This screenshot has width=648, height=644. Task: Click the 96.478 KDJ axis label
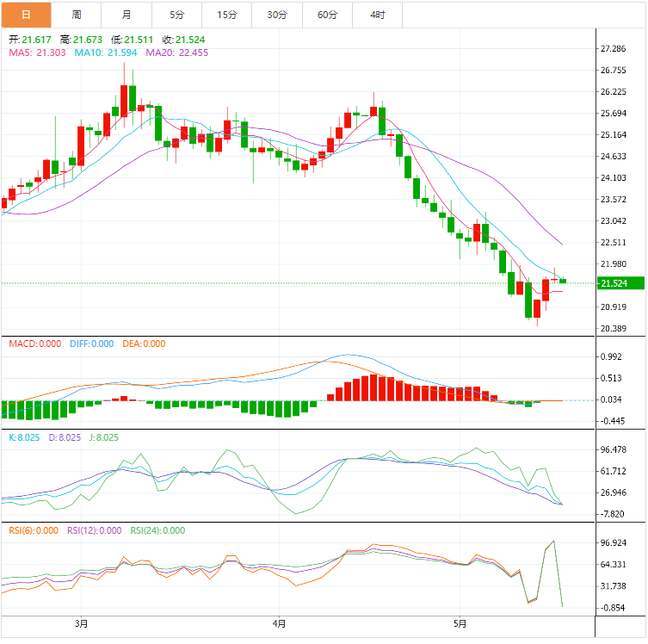point(614,449)
